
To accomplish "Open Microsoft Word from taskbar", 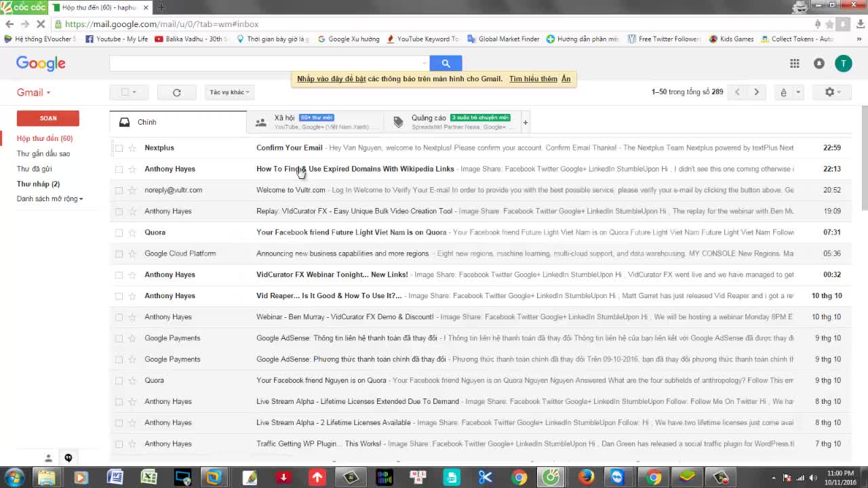I will (x=115, y=477).
